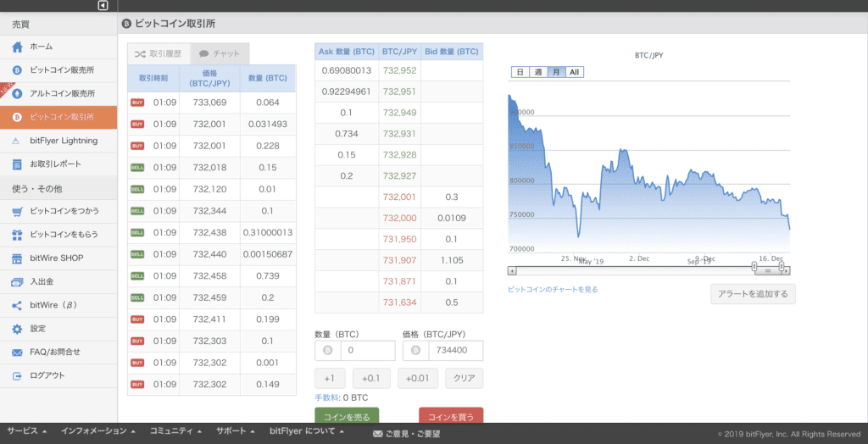The image size is (868, 444).
Task: Click the envelope icon beside ご意見・ご要望
Action: [x=378, y=434]
